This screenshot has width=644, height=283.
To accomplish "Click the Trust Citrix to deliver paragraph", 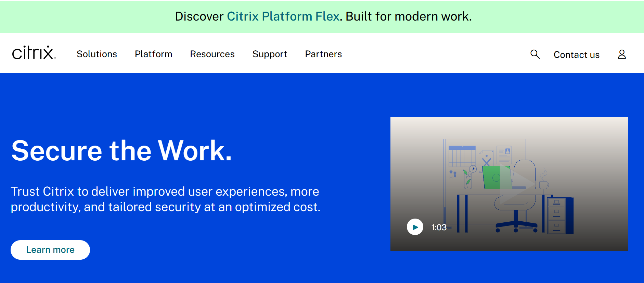I will pyautogui.click(x=166, y=199).
